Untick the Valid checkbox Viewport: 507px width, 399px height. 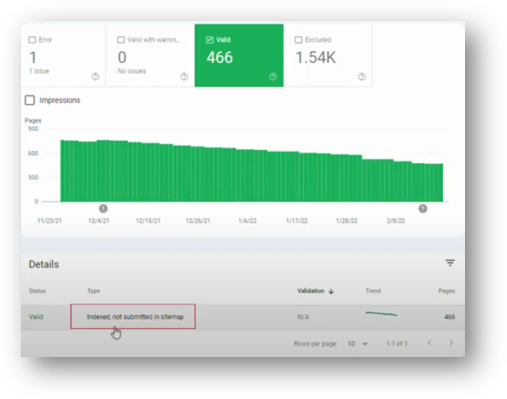click(x=210, y=40)
